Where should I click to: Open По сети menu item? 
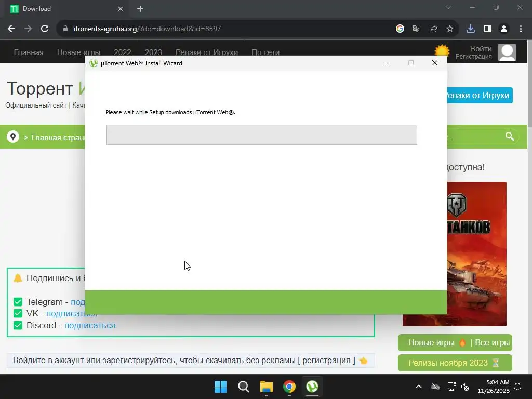tap(265, 52)
